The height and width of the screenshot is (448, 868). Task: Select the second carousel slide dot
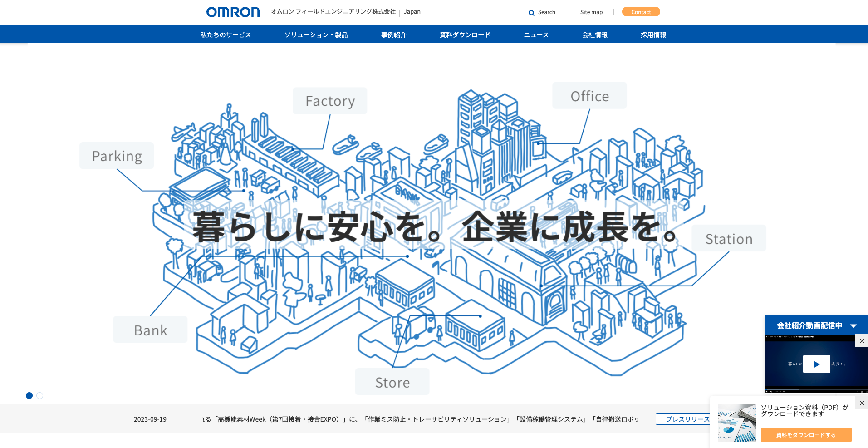[x=39, y=395]
